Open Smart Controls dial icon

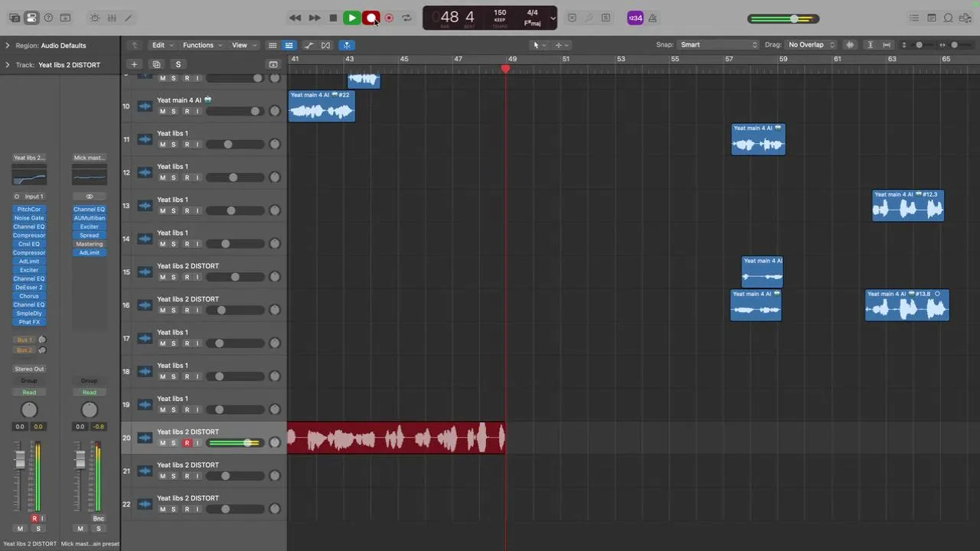pos(94,18)
